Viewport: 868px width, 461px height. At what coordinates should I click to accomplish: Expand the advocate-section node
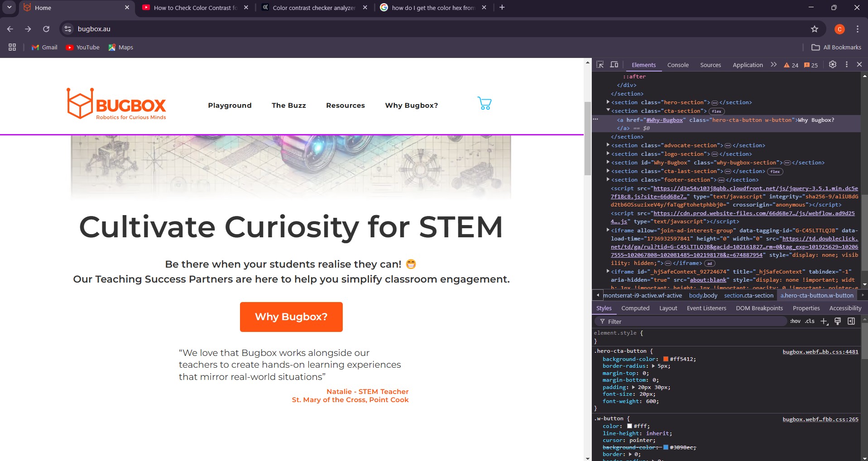608,145
